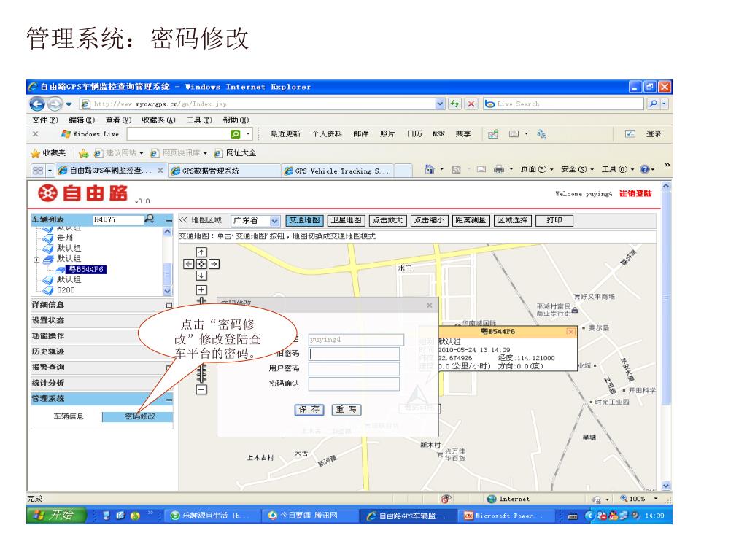
Task: Close the 粤B544P6 vehicle info popup
Action: click(x=570, y=332)
